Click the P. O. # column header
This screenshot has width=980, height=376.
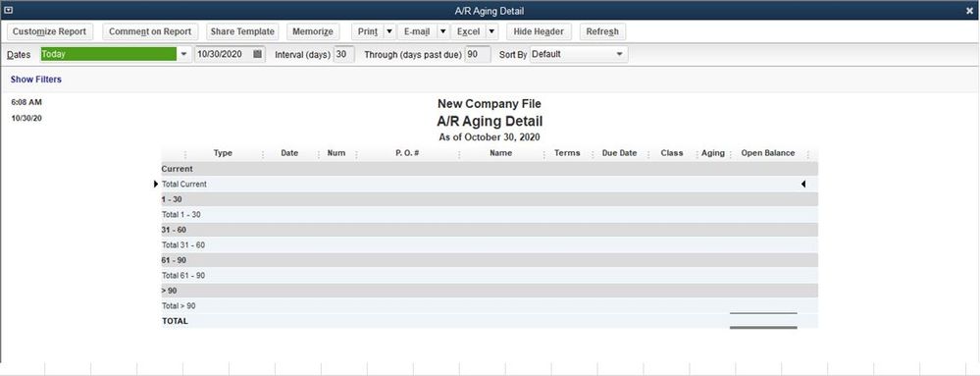tap(407, 153)
